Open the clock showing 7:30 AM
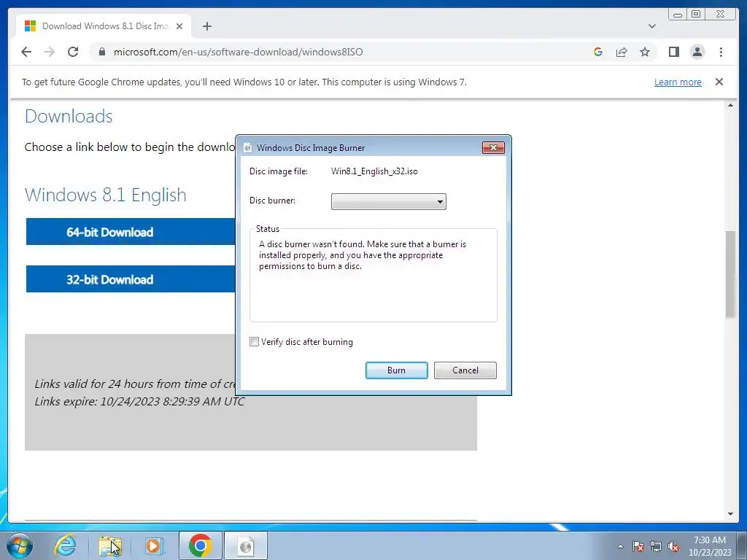The width and height of the screenshot is (747, 560). (x=709, y=546)
